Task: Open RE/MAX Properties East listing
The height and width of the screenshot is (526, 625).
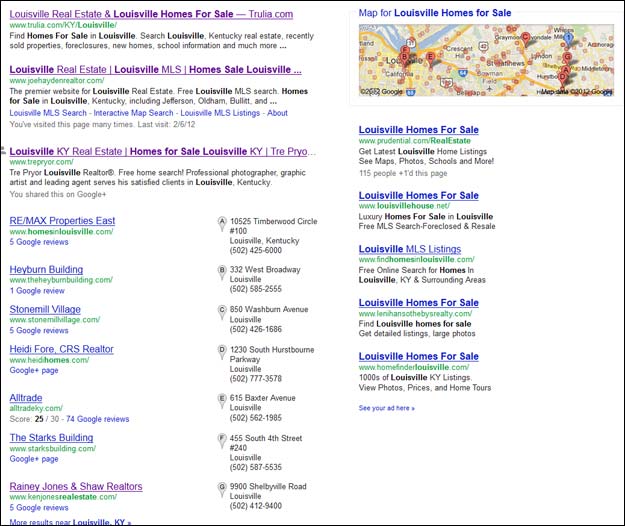Action: (x=62, y=220)
